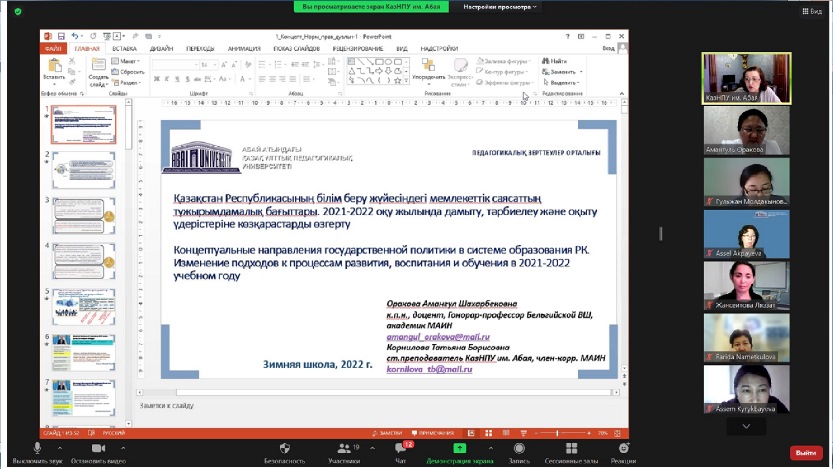Toggle the Notes (Заметки) pane in status bar

[x=385, y=433]
